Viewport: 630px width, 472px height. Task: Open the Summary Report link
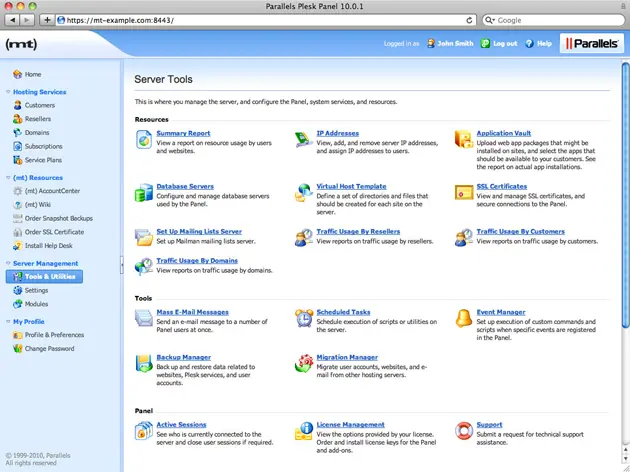coord(183,133)
